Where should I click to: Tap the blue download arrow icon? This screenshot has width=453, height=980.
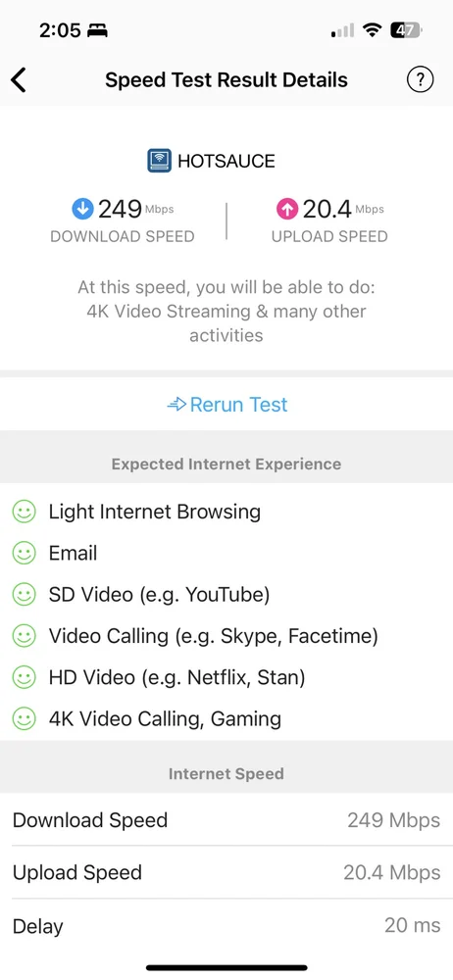click(x=82, y=210)
